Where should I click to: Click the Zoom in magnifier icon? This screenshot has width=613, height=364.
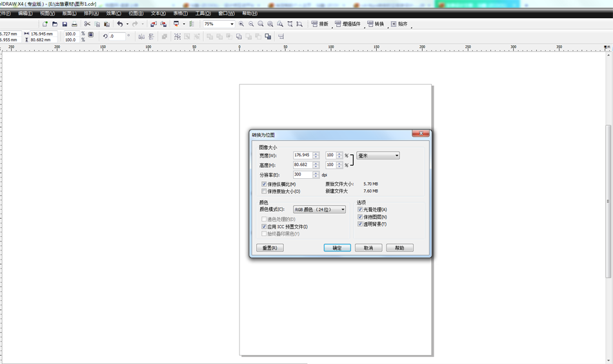coord(241,24)
